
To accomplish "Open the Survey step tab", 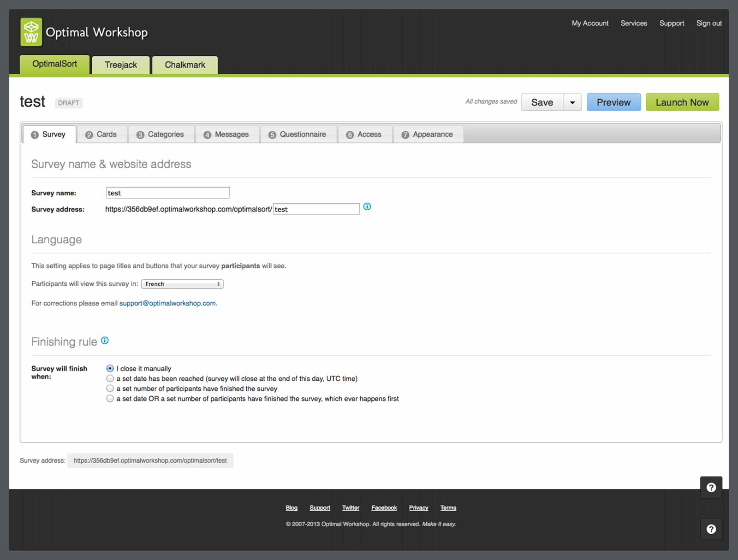I will (x=49, y=134).
